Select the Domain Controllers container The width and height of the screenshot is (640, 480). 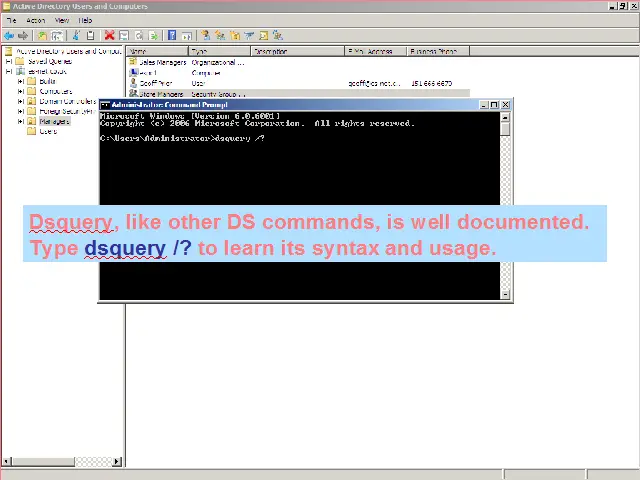tap(67, 101)
